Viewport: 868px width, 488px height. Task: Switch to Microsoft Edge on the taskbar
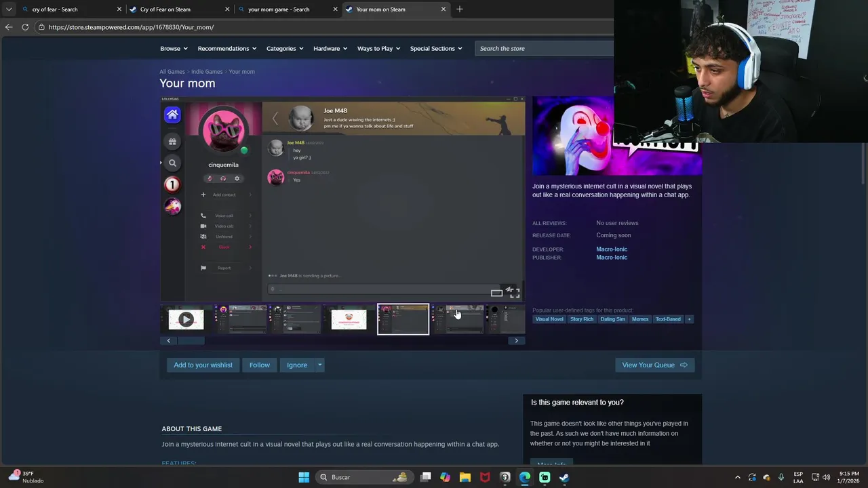click(x=525, y=477)
